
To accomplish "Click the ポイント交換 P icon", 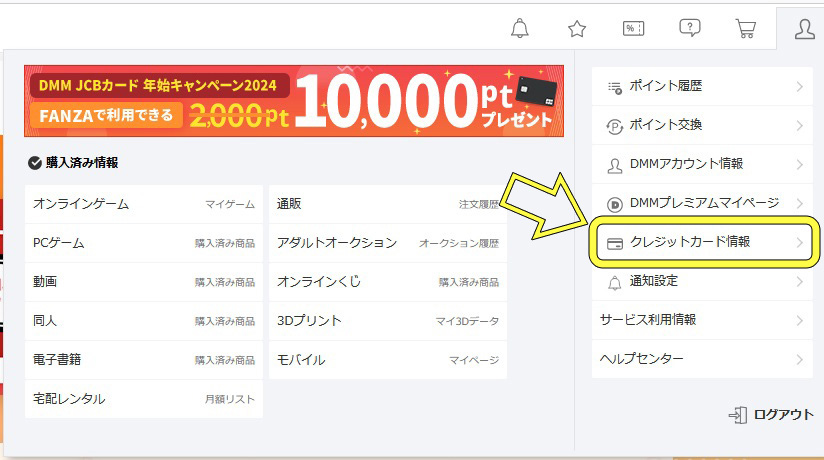I will (615, 126).
